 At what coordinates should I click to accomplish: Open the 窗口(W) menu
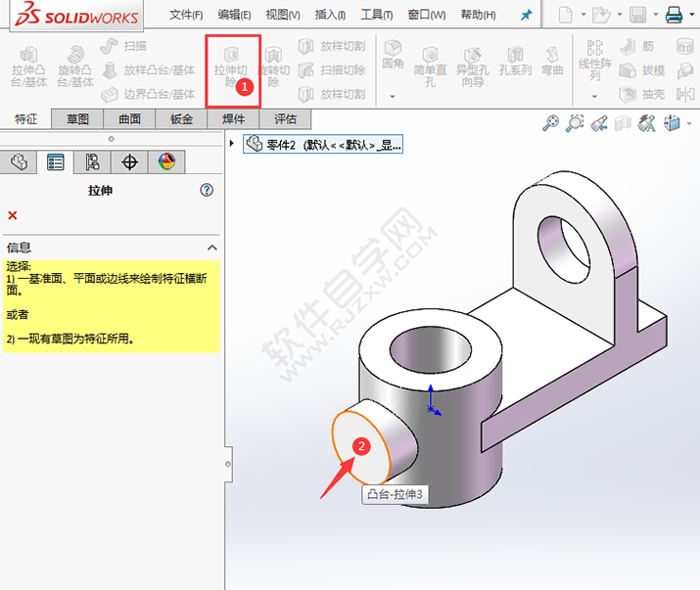(426, 16)
